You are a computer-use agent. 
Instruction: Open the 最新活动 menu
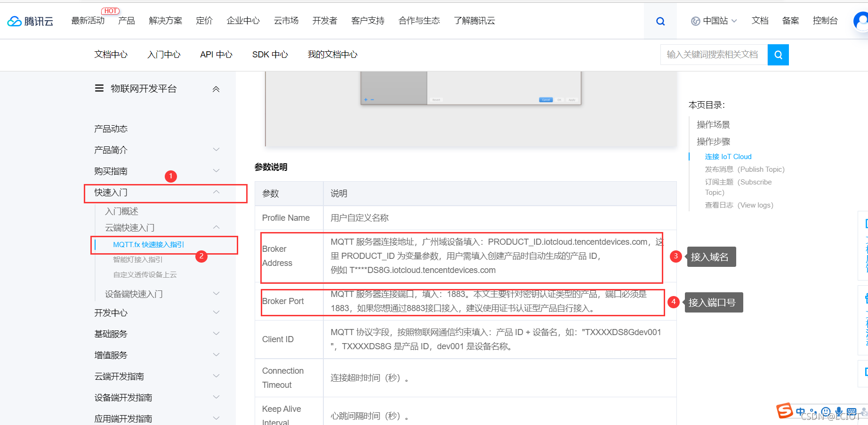[88, 21]
